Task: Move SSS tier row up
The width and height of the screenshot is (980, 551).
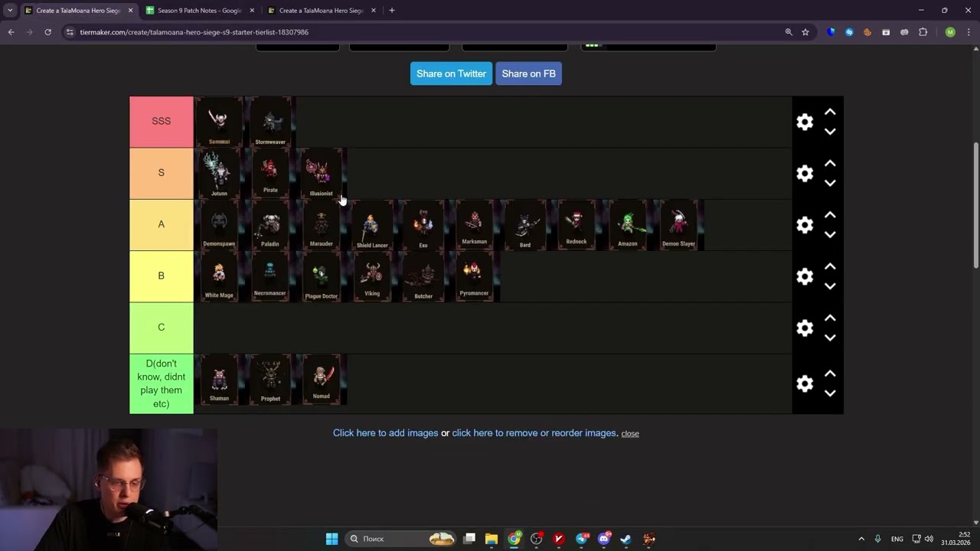Action: point(830,112)
